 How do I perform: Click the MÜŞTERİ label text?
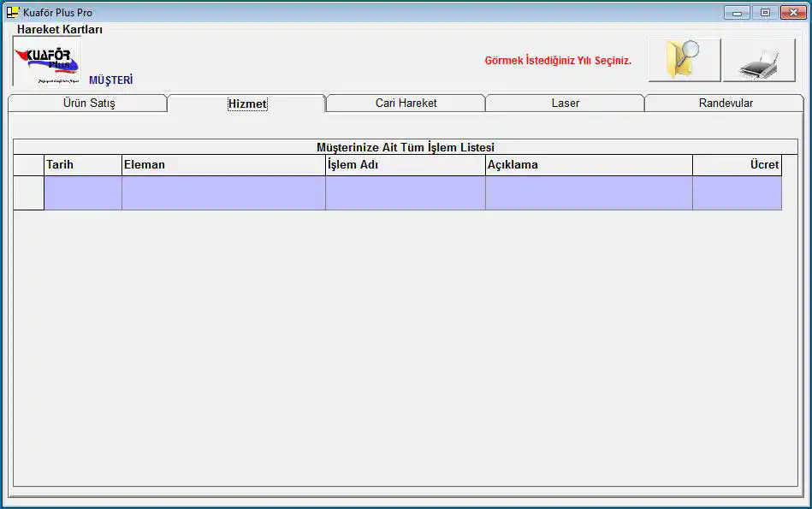111,80
